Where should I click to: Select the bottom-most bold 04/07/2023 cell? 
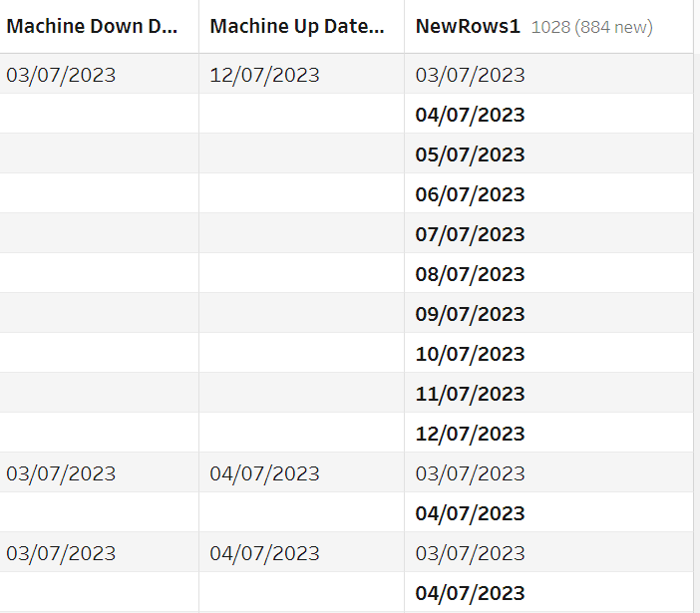(x=470, y=593)
